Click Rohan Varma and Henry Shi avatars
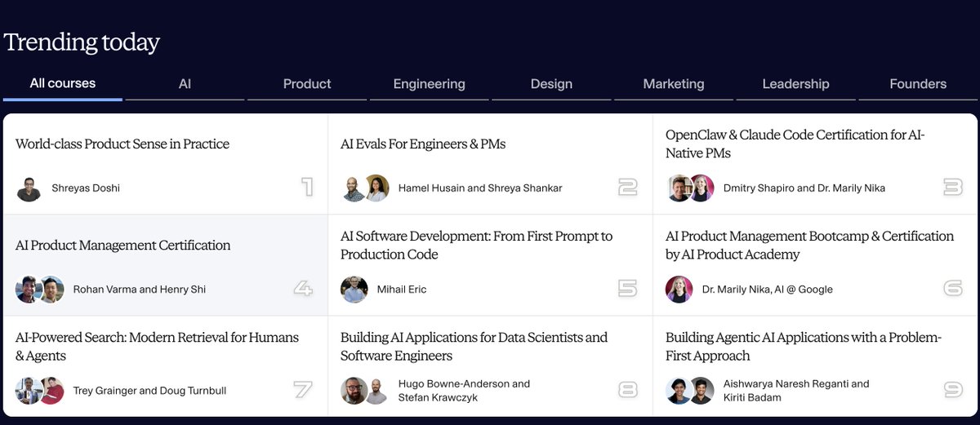This screenshot has width=980, height=425. click(x=40, y=290)
